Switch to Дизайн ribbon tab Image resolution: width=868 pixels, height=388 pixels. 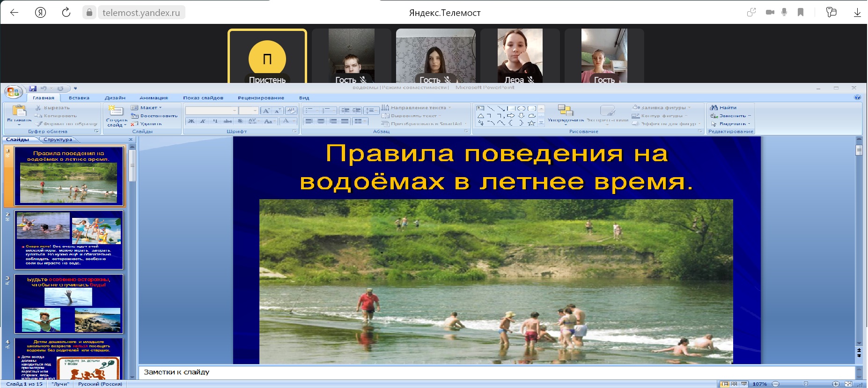point(115,98)
